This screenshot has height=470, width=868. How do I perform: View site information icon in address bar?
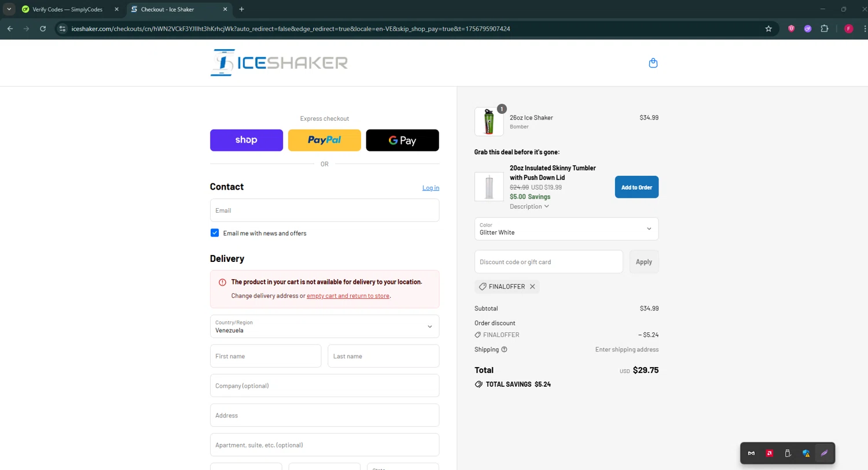click(62, 28)
